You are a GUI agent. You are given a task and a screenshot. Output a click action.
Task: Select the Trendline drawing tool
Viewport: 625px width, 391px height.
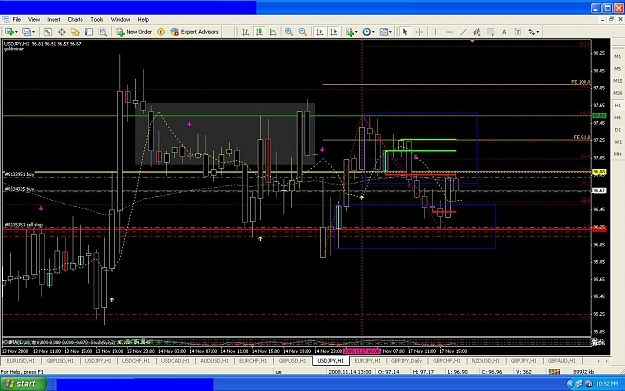(x=463, y=32)
